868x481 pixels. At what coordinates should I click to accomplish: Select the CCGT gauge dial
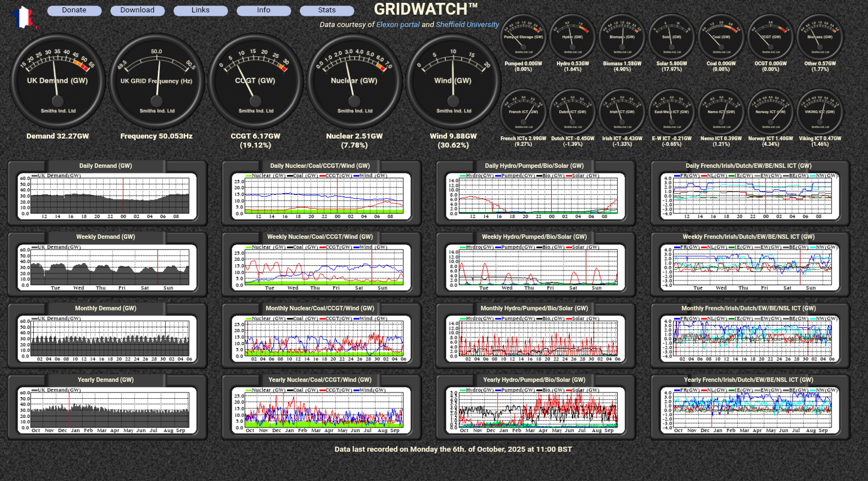pos(255,81)
